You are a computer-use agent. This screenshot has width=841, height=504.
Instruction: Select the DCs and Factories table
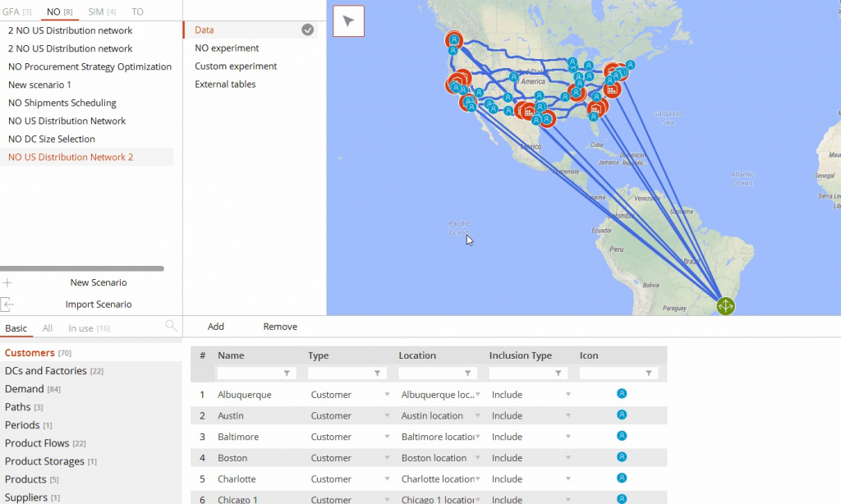click(x=46, y=371)
